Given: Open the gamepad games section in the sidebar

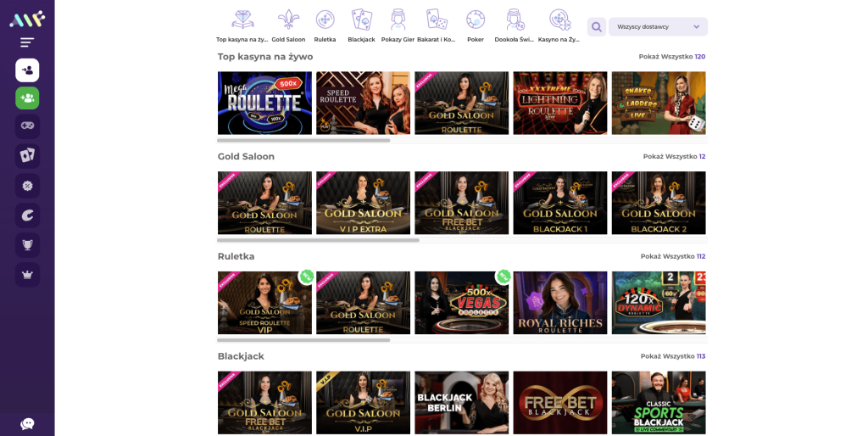Looking at the screenshot, I should (27, 126).
